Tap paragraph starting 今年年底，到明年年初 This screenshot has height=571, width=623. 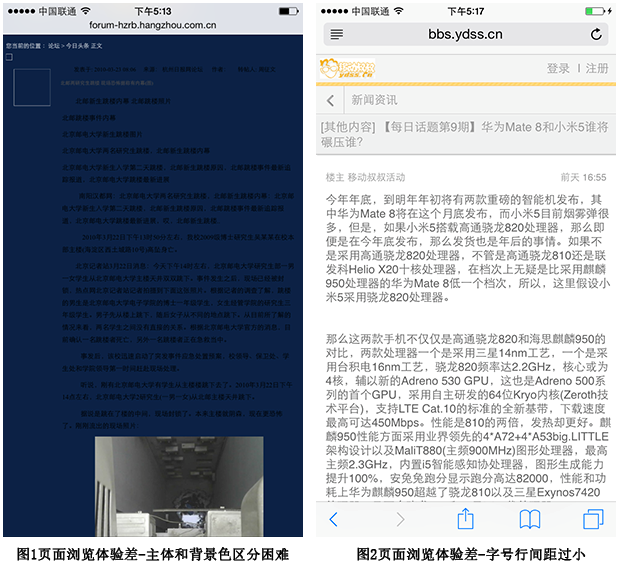(x=467, y=248)
